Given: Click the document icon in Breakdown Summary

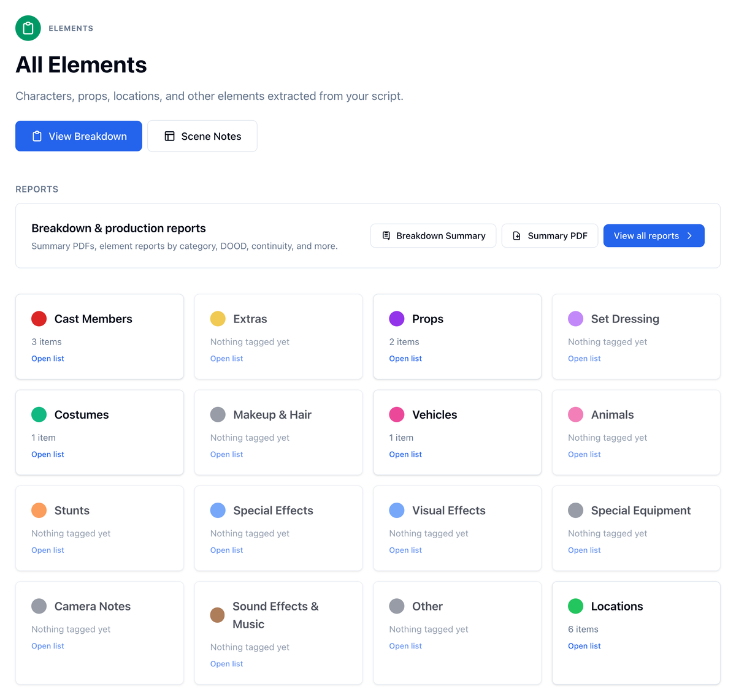Looking at the screenshot, I should click(386, 235).
